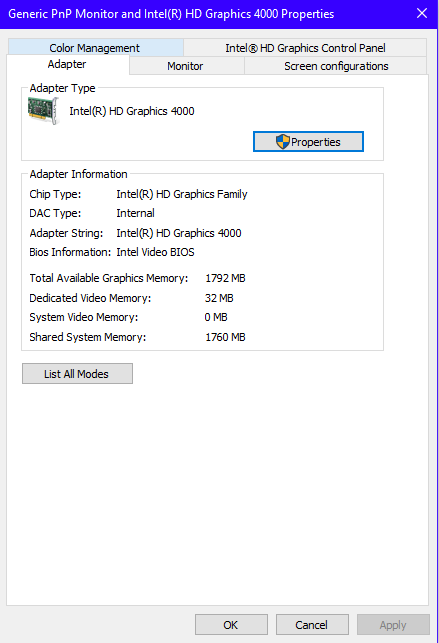Click the Chip Type value Intel(R) HD Graphics Family
Screen dimensions: 439x643
point(182,194)
